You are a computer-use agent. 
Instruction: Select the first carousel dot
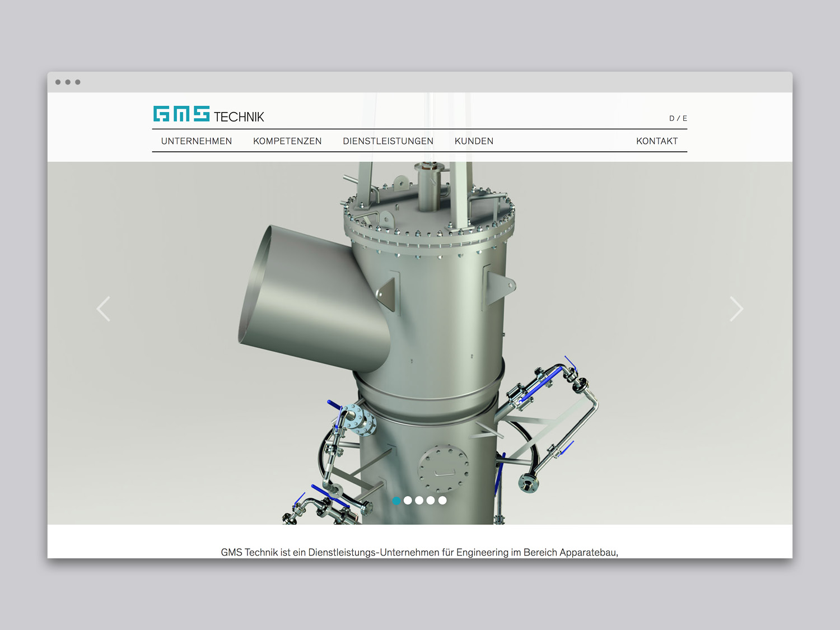396,501
